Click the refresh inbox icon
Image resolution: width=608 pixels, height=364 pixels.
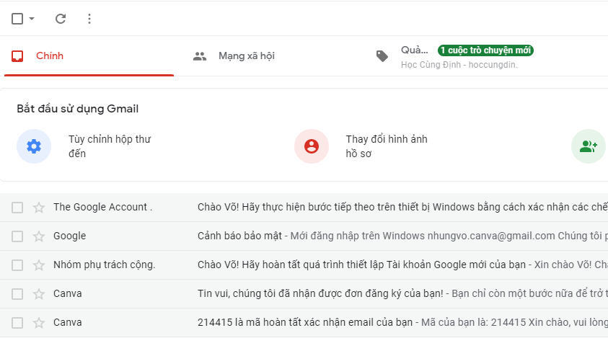(x=61, y=19)
